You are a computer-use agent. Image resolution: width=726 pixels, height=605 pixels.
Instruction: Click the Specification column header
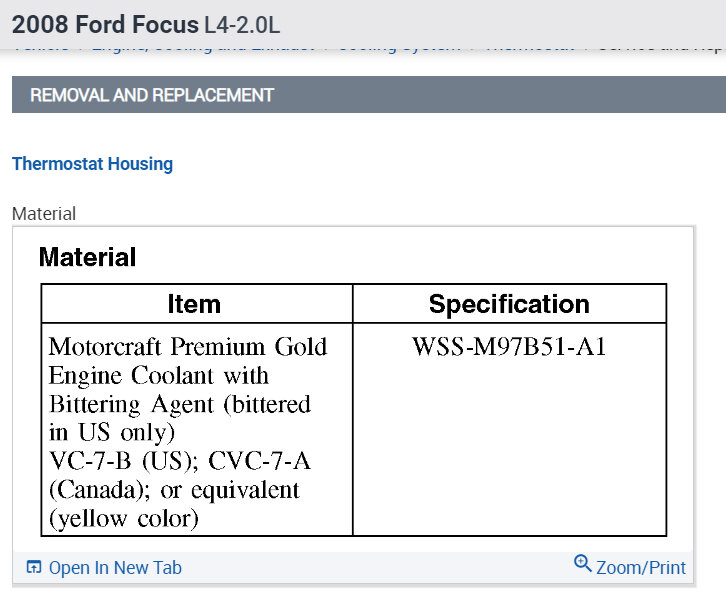(509, 304)
